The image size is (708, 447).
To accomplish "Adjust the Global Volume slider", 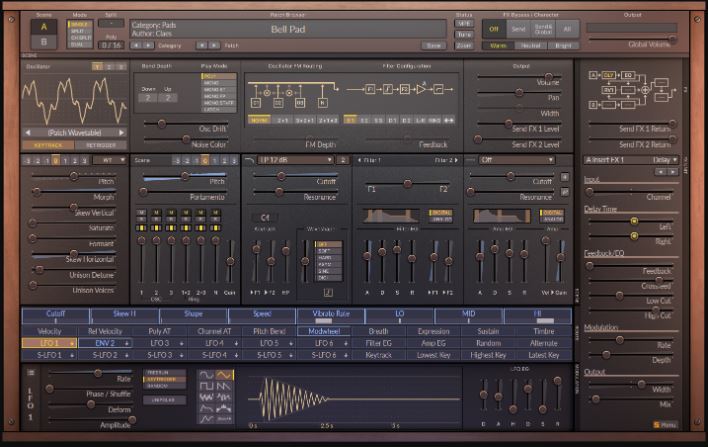I will click(632, 39).
